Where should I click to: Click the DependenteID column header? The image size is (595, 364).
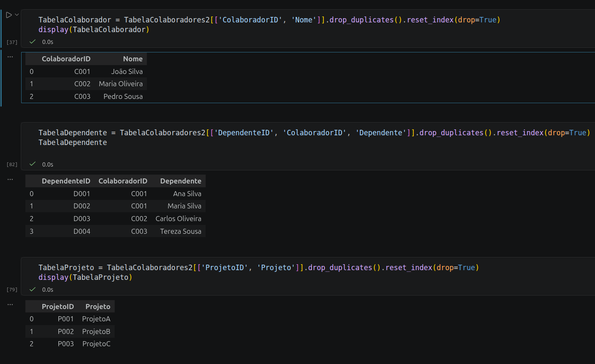(x=66, y=181)
